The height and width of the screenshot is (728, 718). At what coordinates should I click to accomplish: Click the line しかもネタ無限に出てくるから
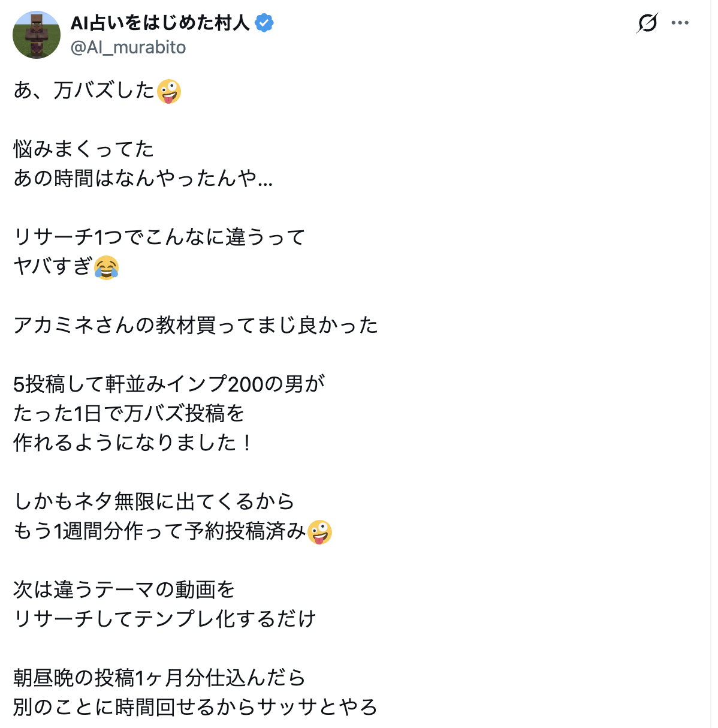pos(154,502)
